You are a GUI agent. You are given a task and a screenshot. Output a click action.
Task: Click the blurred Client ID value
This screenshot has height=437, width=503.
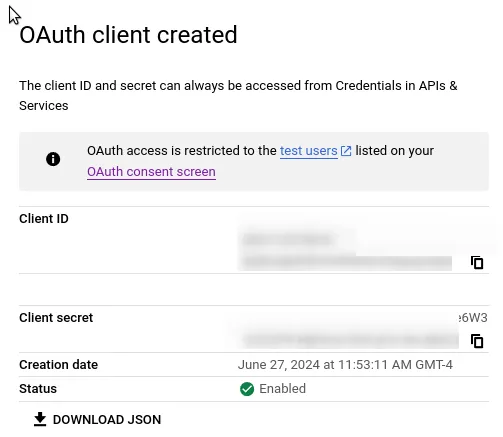coord(345,252)
